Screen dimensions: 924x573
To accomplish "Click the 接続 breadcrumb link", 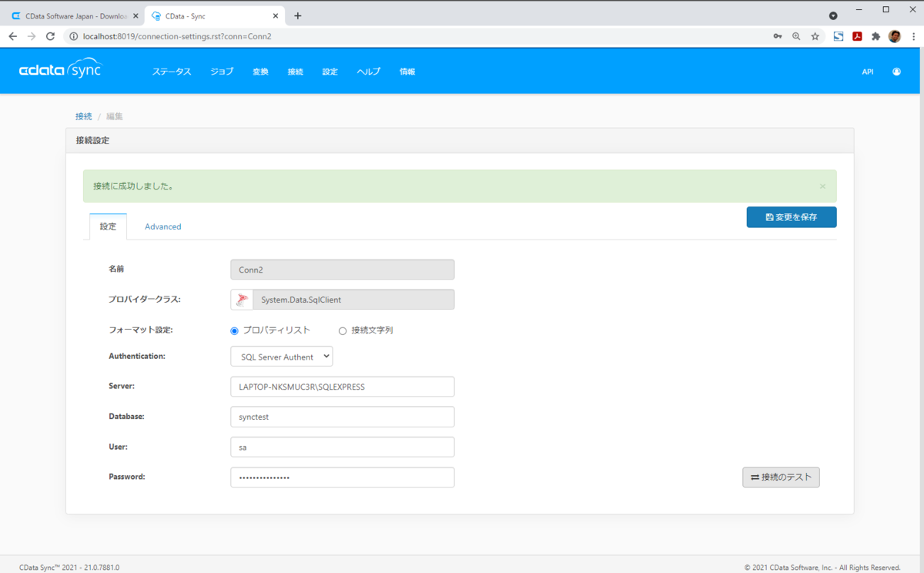I will [x=83, y=116].
